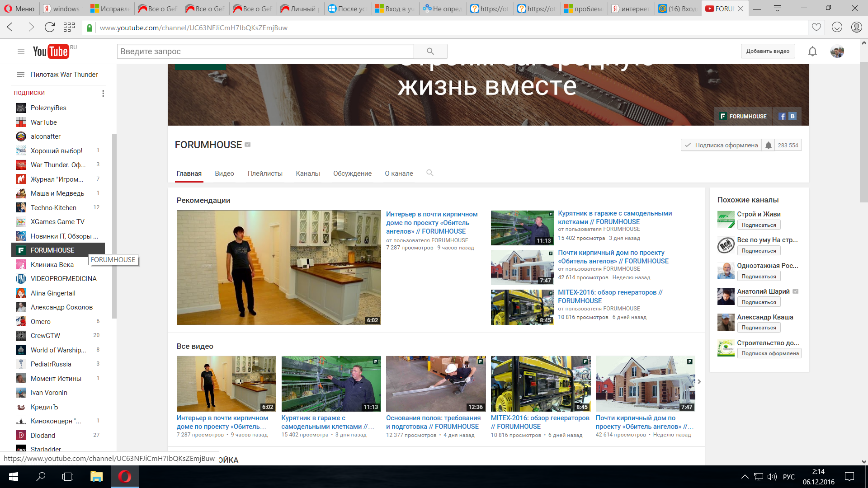The height and width of the screenshot is (488, 868).
Task: Add page to bookmarks heart icon
Action: pos(816,27)
